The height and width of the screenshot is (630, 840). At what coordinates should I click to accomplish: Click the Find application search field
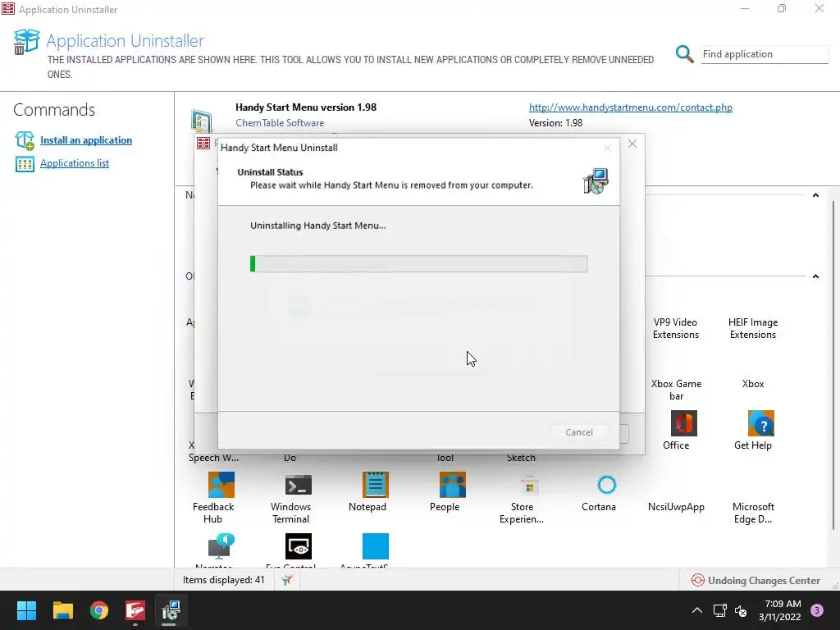pos(765,54)
